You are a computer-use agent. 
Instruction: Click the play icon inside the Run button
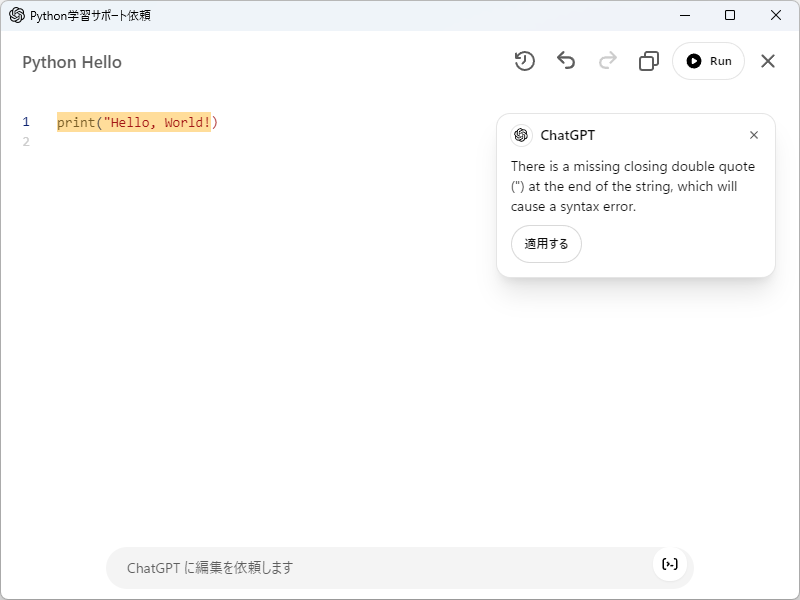pos(693,61)
